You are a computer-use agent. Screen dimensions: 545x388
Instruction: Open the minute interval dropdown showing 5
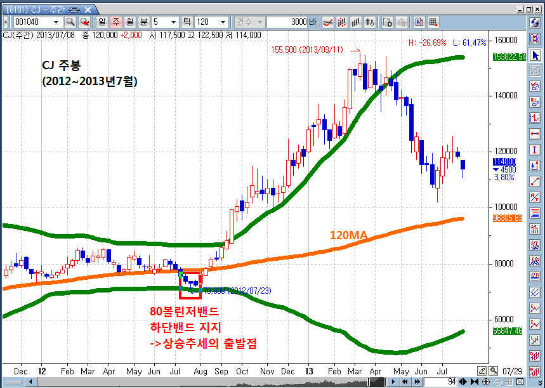173,22
